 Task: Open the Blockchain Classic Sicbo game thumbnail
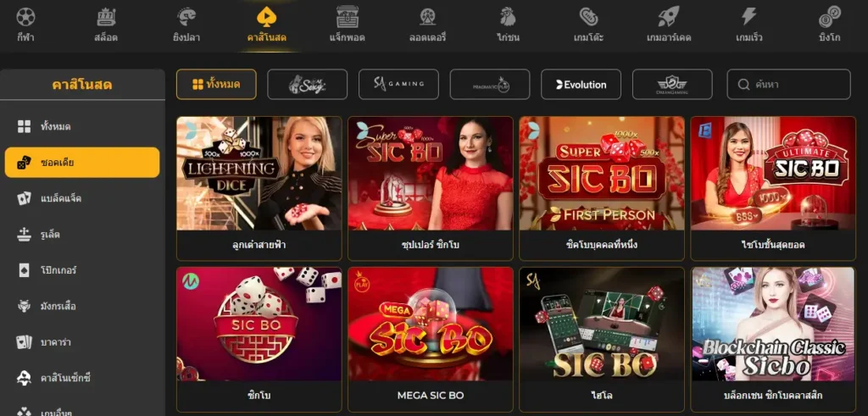coord(773,324)
